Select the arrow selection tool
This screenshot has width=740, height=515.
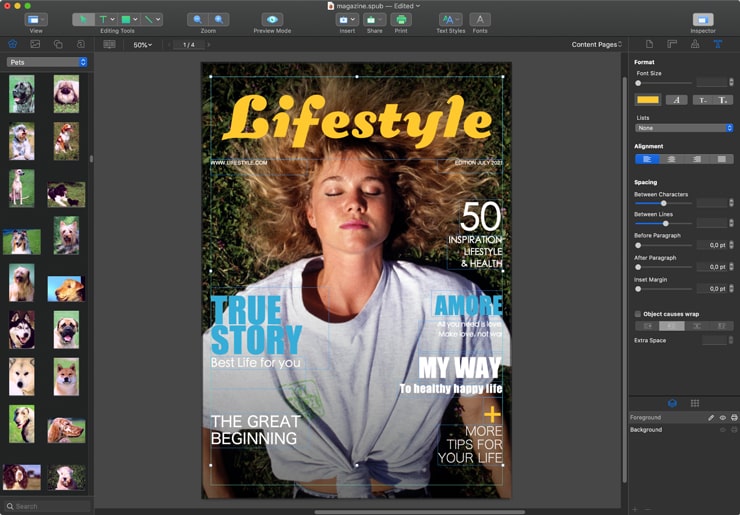click(x=83, y=19)
